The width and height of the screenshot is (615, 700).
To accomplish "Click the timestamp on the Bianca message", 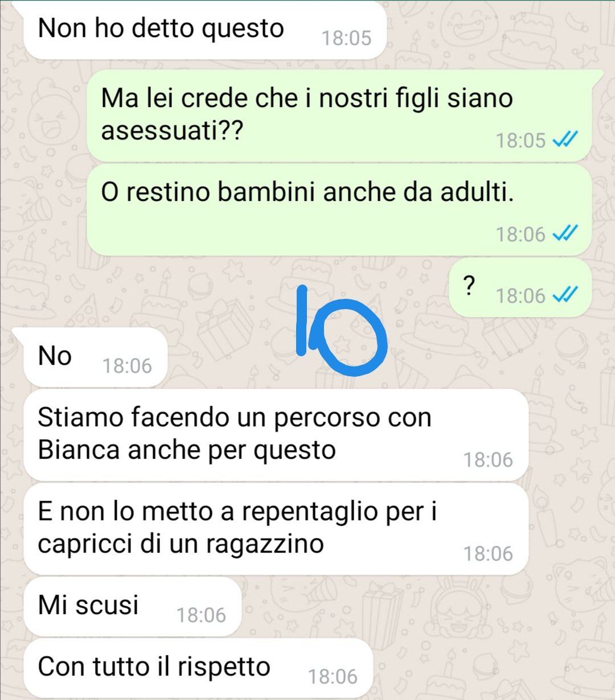I will pos(488,460).
